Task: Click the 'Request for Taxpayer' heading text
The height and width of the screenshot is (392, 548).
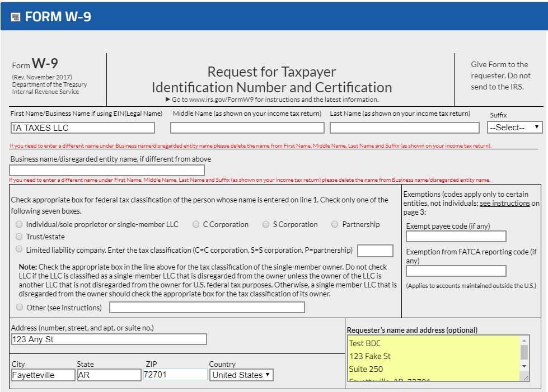Action: point(271,72)
